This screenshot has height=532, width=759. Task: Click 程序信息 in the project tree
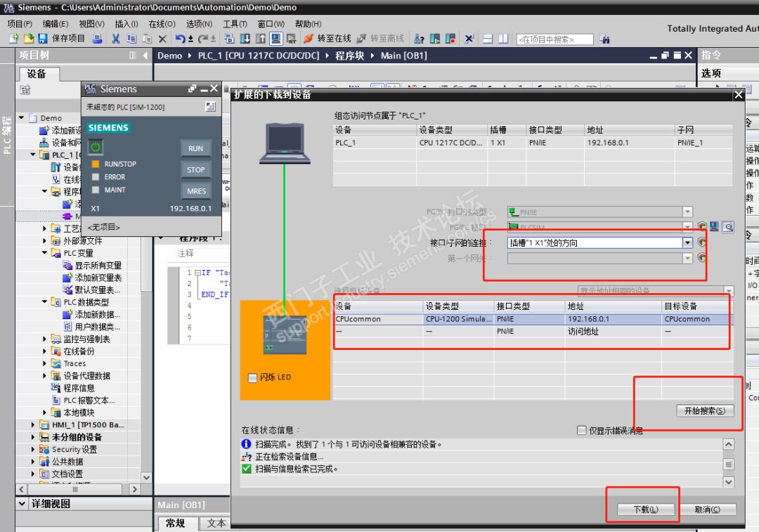click(x=79, y=388)
